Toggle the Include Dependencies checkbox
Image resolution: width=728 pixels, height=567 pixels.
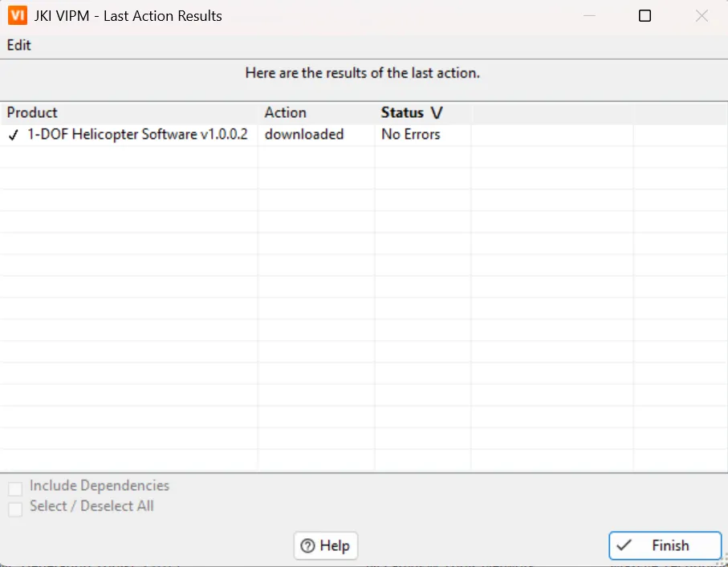tap(15, 488)
